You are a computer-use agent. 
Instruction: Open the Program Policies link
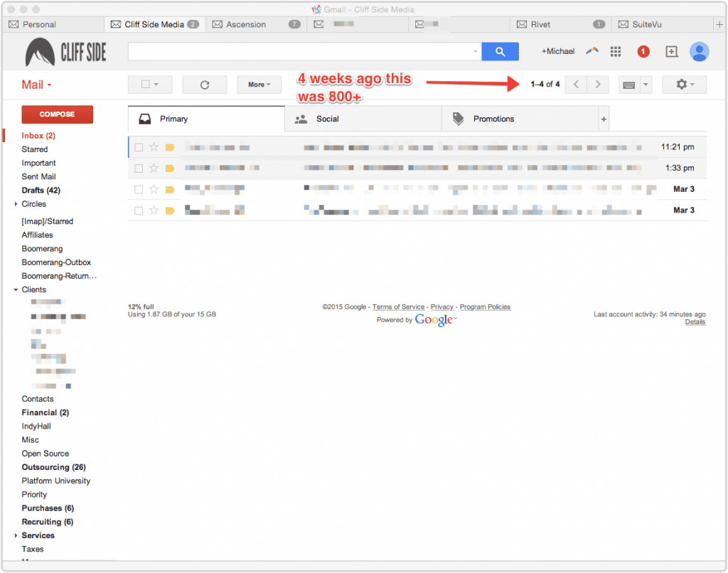pyautogui.click(x=485, y=307)
